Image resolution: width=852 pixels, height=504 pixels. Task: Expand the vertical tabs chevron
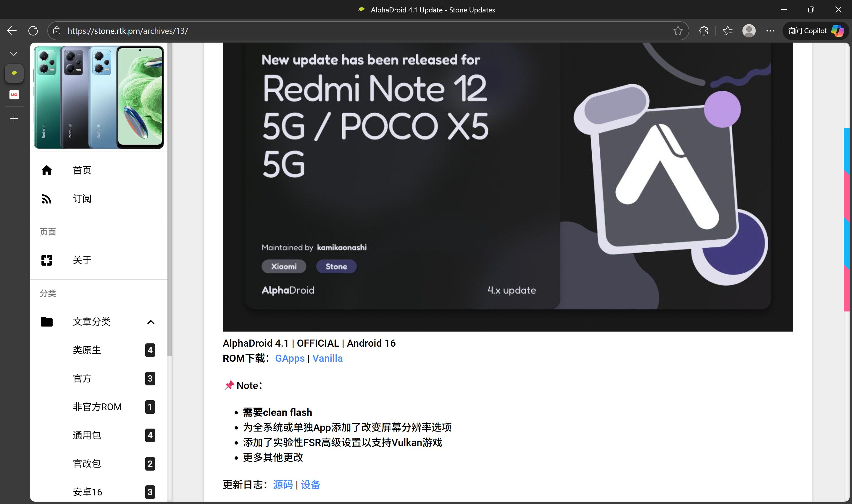(x=14, y=54)
